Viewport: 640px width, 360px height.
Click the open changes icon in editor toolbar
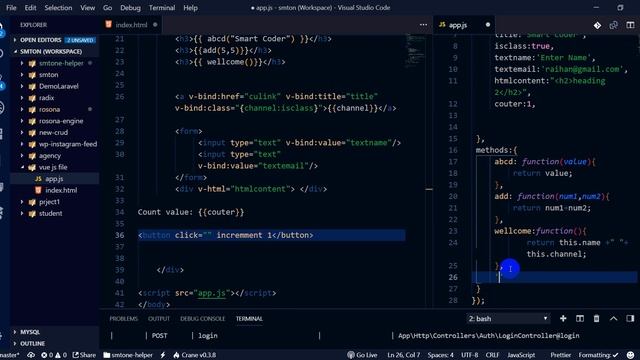(613, 25)
